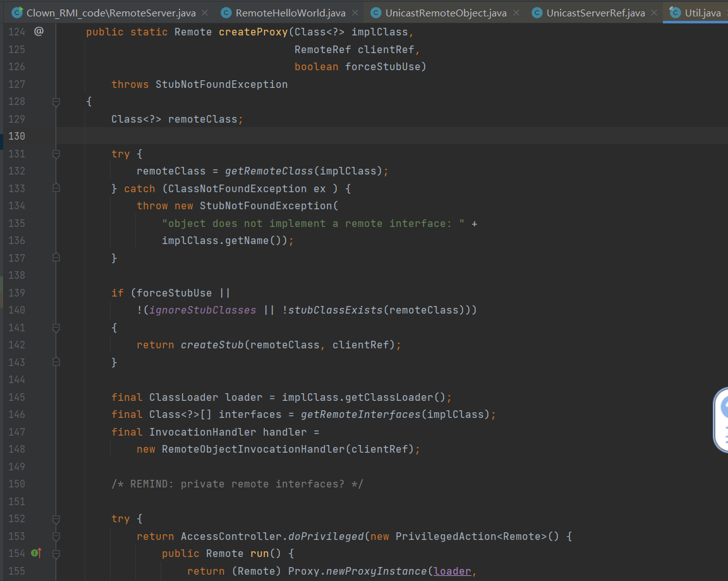Click the createStub method call on line 142

tap(212, 345)
